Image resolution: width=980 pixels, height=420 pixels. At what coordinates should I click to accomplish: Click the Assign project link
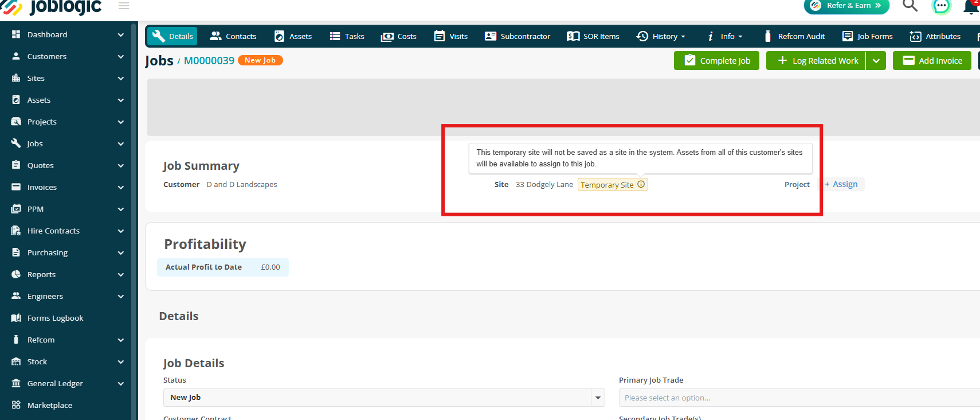841,184
